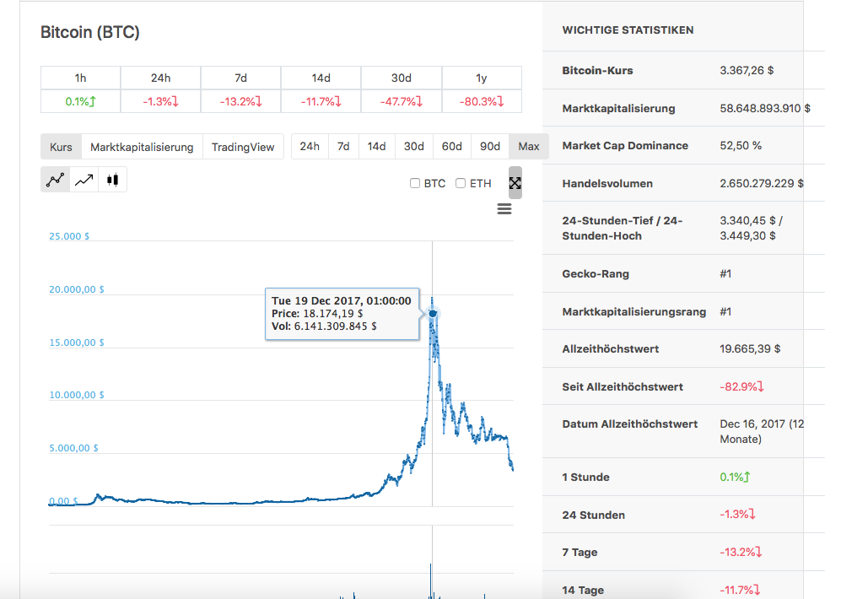Click the 7d percentage change cell
868x599 pixels.
point(240,100)
